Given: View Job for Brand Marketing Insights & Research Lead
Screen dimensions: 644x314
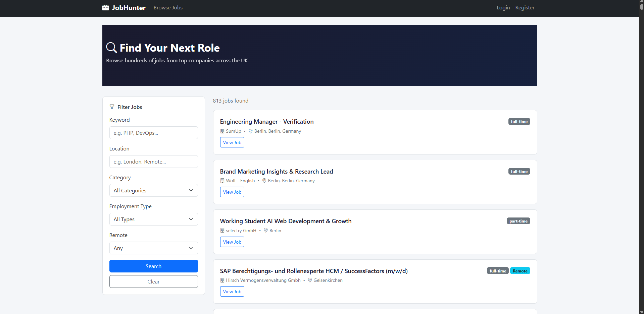Looking at the screenshot, I should pyautogui.click(x=232, y=192).
